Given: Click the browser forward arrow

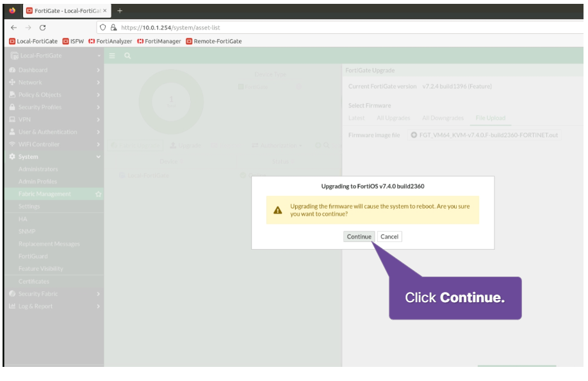Looking at the screenshot, I should pyautogui.click(x=28, y=28).
